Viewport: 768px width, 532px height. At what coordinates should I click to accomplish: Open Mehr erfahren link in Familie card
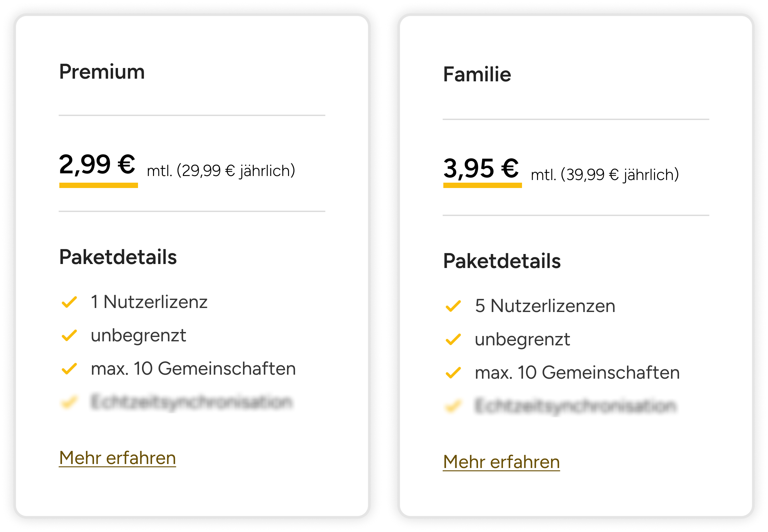501,462
